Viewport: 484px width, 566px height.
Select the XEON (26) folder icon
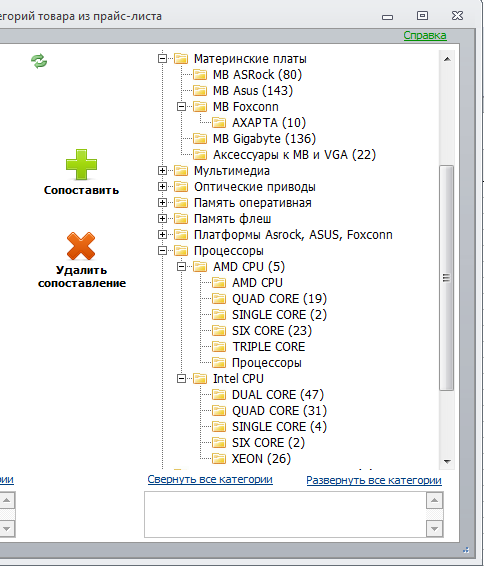pyautogui.click(x=219, y=459)
